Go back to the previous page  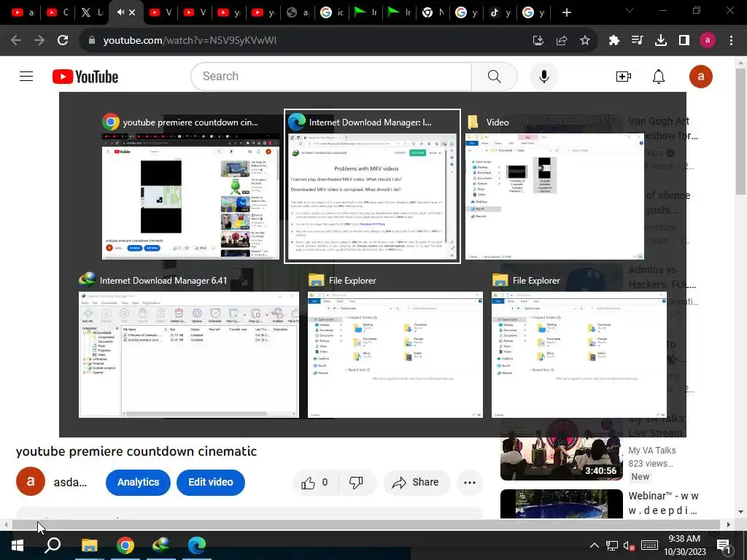click(x=16, y=41)
